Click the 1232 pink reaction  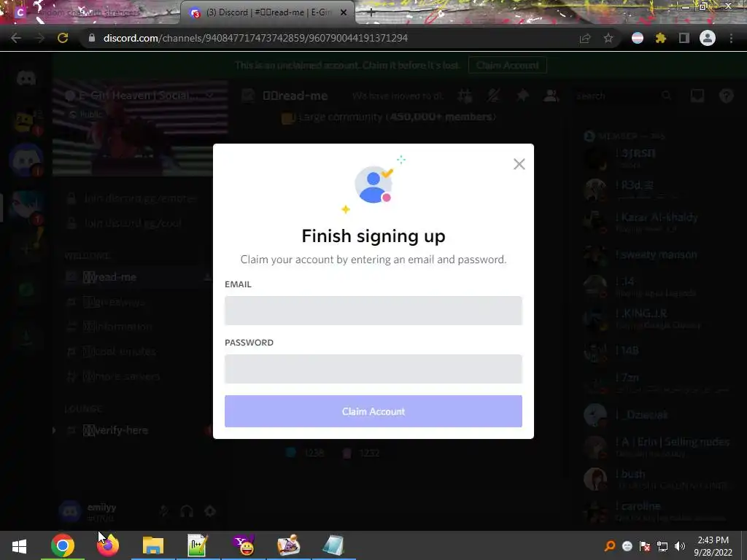click(x=362, y=453)
